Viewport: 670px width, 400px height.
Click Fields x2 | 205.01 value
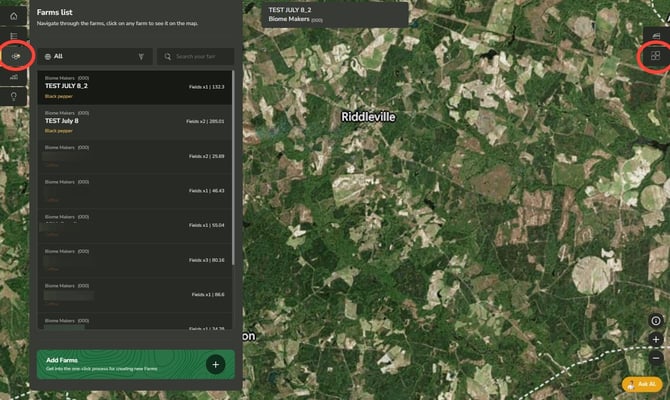pyautogui.click(x=205, y=122)
